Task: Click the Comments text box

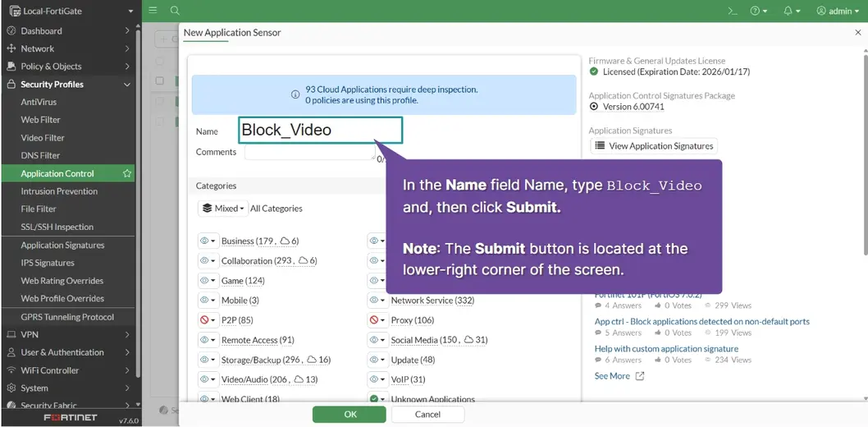Action: click(x=310, y=152)
